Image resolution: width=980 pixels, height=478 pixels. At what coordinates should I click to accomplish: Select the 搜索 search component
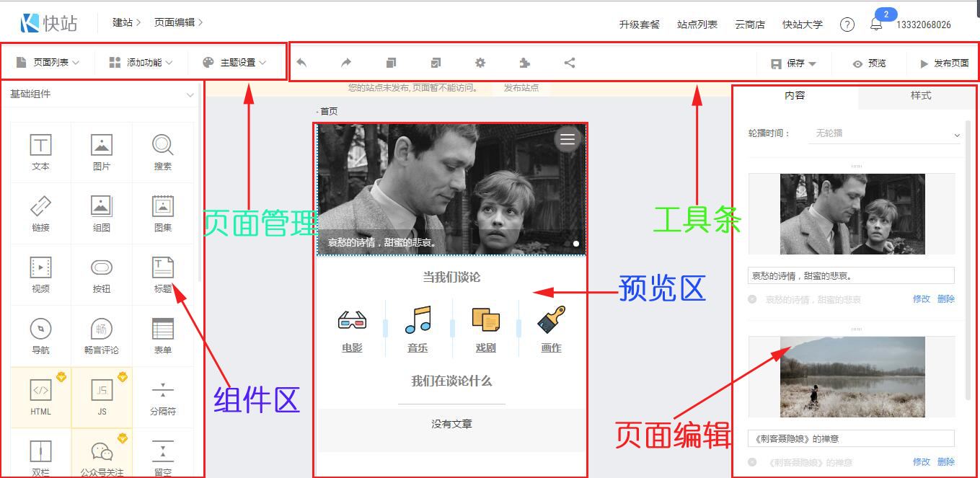click(x=162, y=152)
